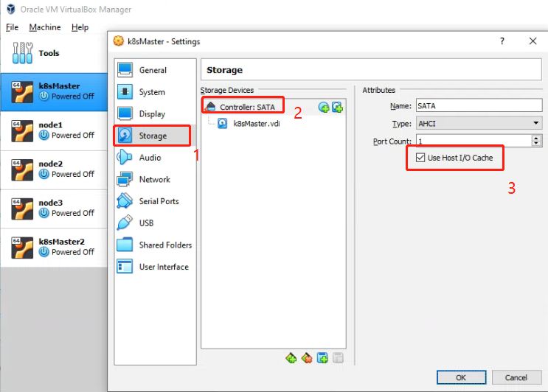This screenshot has height=392, width=548.
Task: Add optical drive to SATA controller
Action: coord(324,107)
